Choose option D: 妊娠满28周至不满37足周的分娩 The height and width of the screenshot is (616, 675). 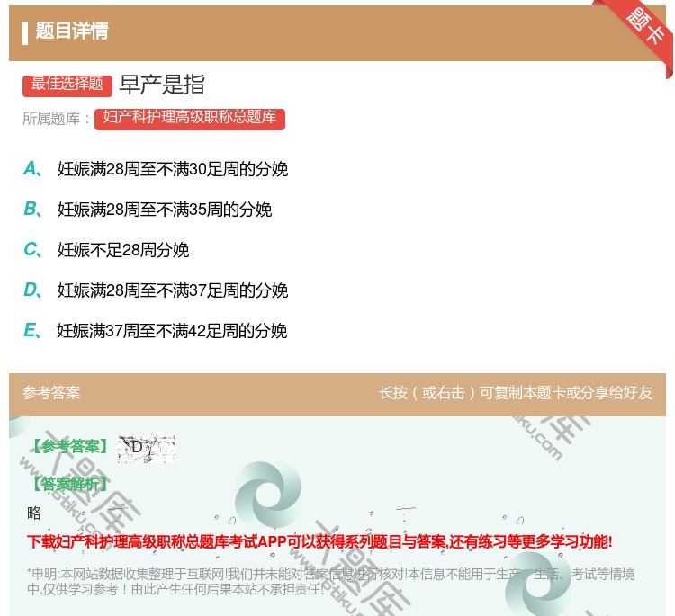156,290
